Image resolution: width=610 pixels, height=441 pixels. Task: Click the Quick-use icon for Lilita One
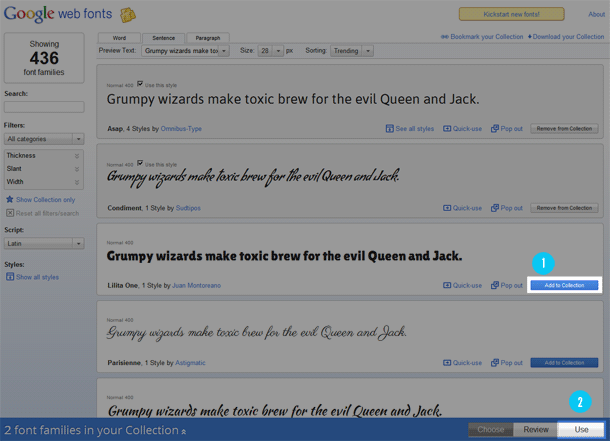tap(447, 285)
